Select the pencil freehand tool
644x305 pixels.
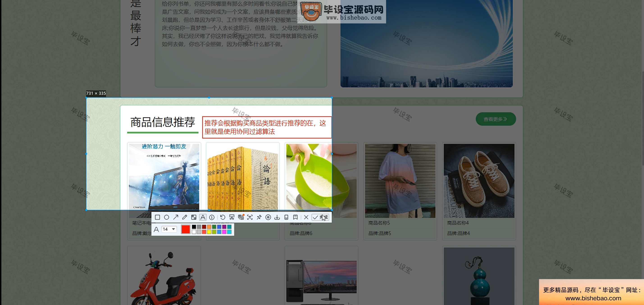pos(185,217)
